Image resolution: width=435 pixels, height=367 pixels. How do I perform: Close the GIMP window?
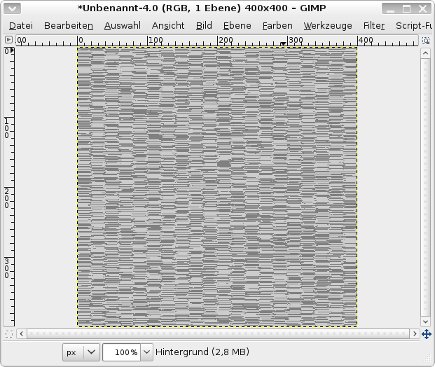(x=423, y=9)
